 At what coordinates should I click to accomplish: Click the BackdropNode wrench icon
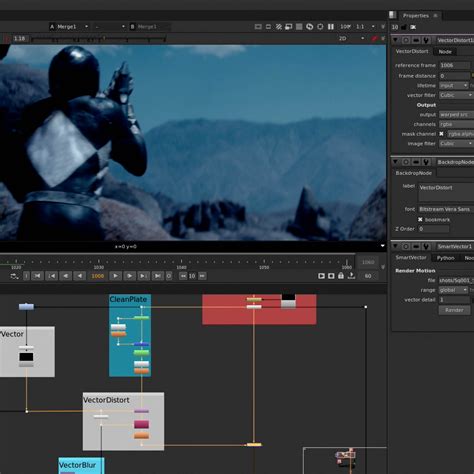(426, 162)
